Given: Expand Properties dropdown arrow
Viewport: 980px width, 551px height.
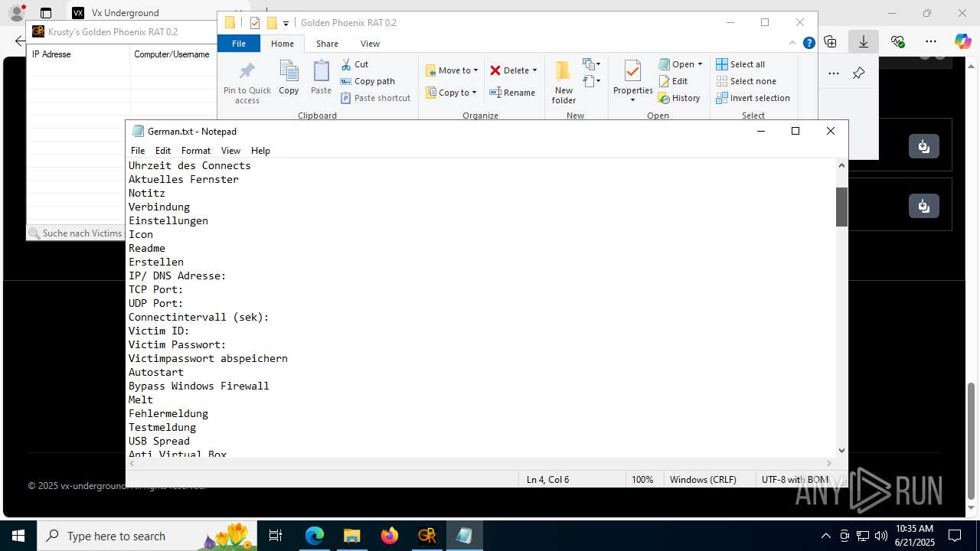Looking at the screenshot, I should (632, 100).
